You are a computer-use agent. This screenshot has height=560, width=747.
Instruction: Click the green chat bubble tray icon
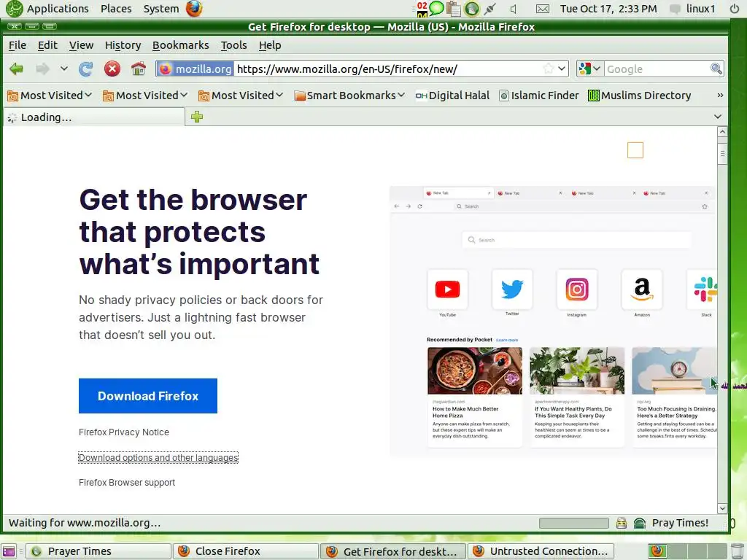click(x=436, y=8)
